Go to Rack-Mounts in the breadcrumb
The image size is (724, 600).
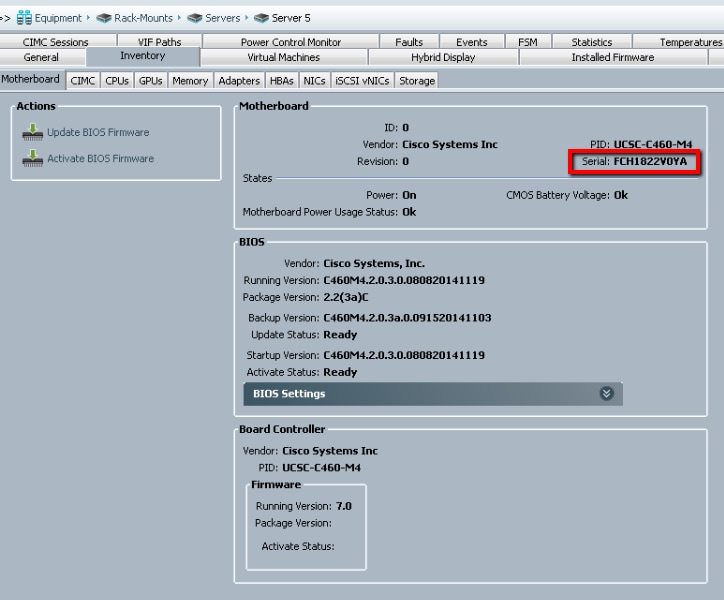coord(143,18)
